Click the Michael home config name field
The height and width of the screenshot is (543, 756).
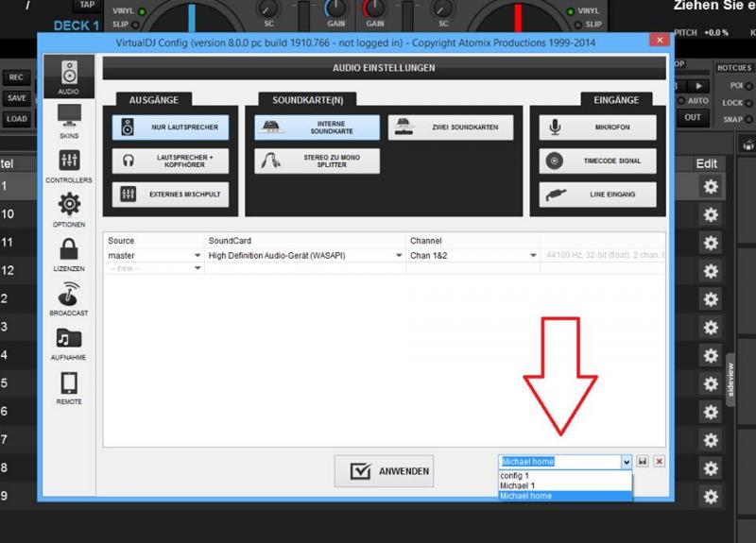(x=560, y=462)
